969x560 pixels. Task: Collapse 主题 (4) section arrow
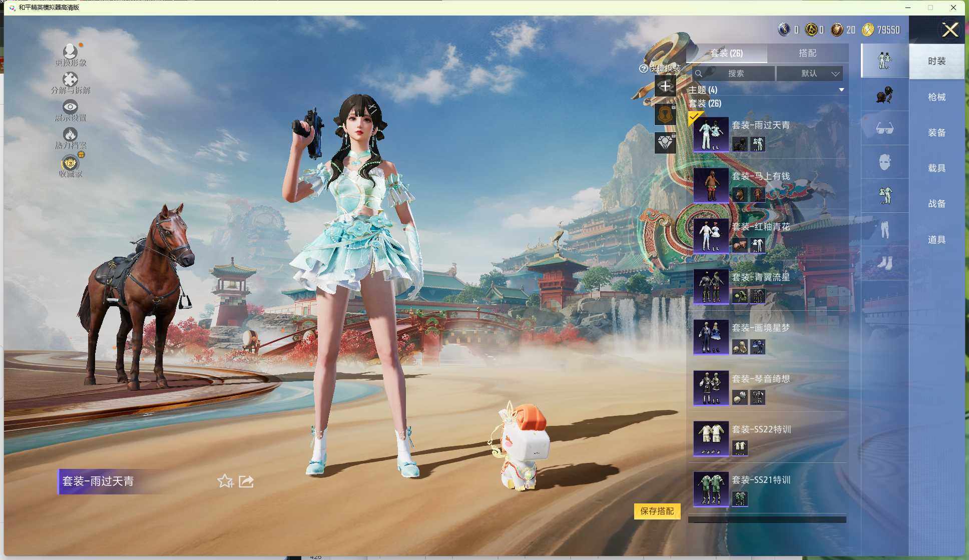841,90
